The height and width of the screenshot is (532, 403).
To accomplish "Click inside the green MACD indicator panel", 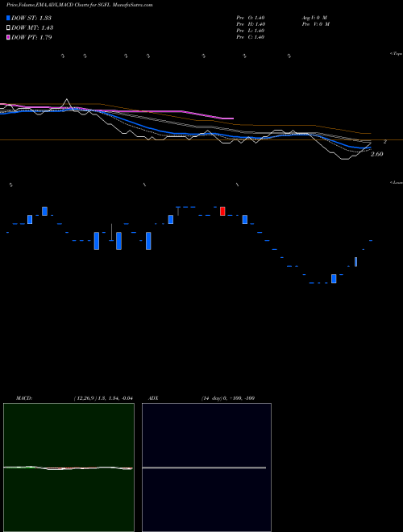I will [69, 468].
